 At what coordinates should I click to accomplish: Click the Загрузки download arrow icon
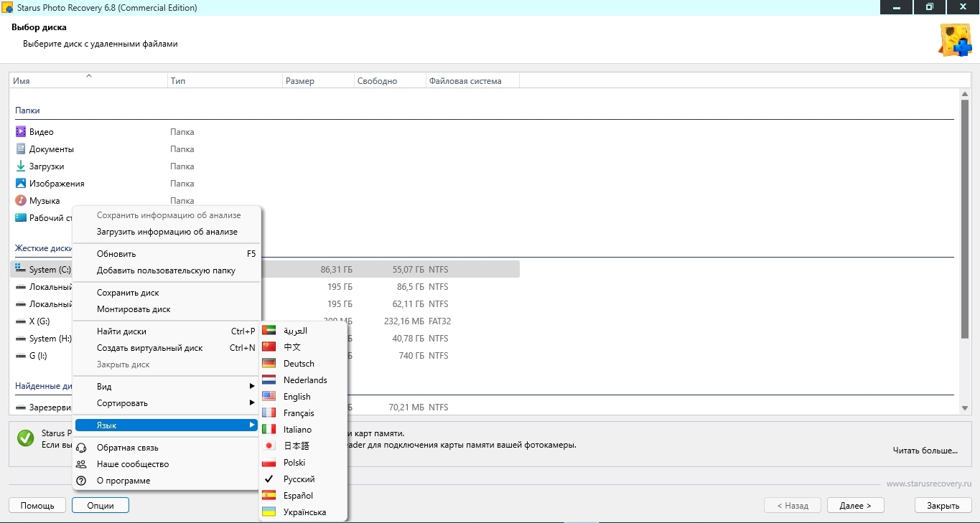pos(21,166)
